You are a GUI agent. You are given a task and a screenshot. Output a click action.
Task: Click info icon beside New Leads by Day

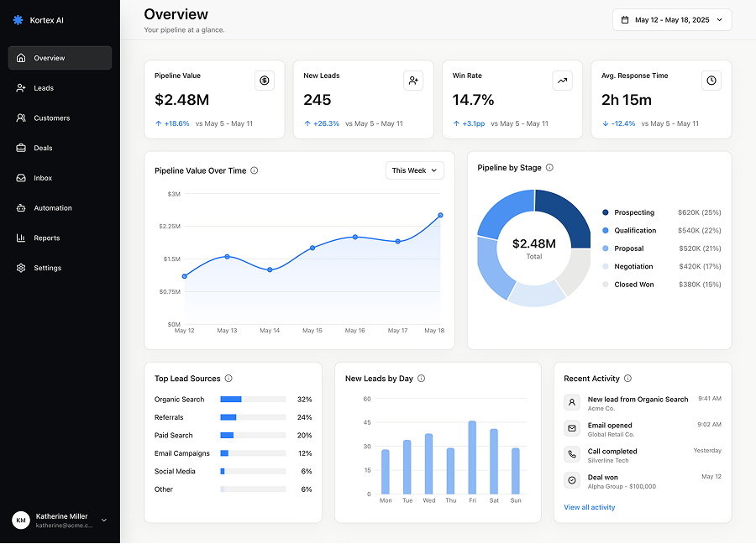pos(421,379)
